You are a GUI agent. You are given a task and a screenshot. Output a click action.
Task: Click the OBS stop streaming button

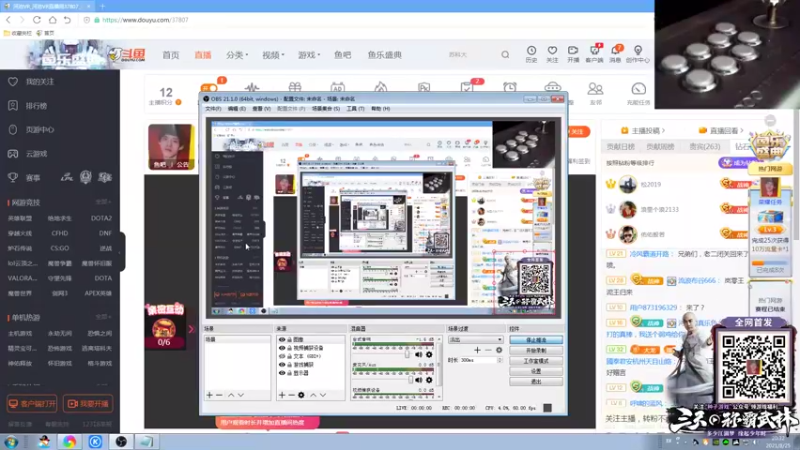click(536, 340)
